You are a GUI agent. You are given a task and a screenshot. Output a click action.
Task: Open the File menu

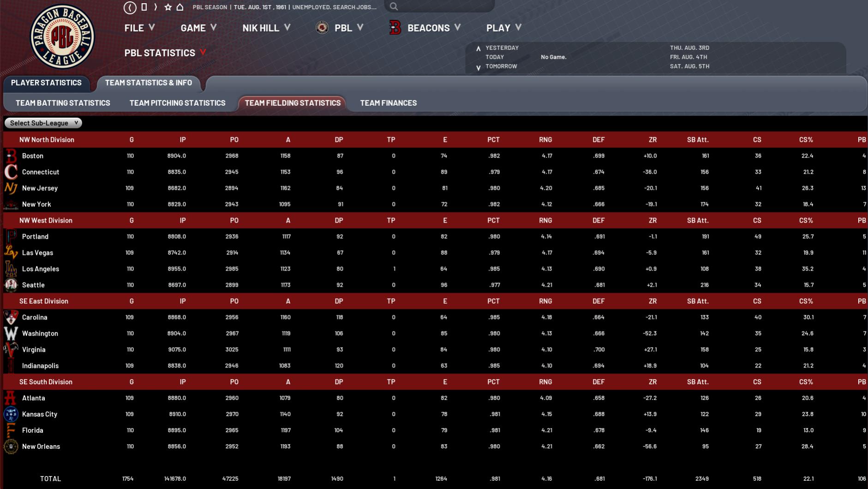(139, 28)
